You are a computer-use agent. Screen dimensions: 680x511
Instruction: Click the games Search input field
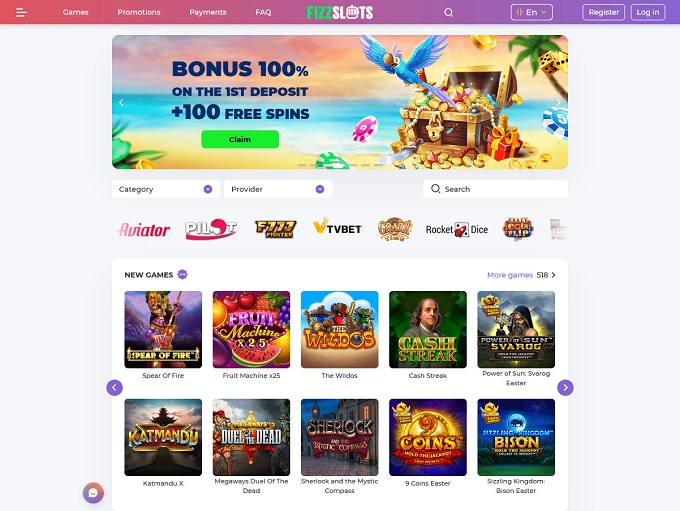495,189
